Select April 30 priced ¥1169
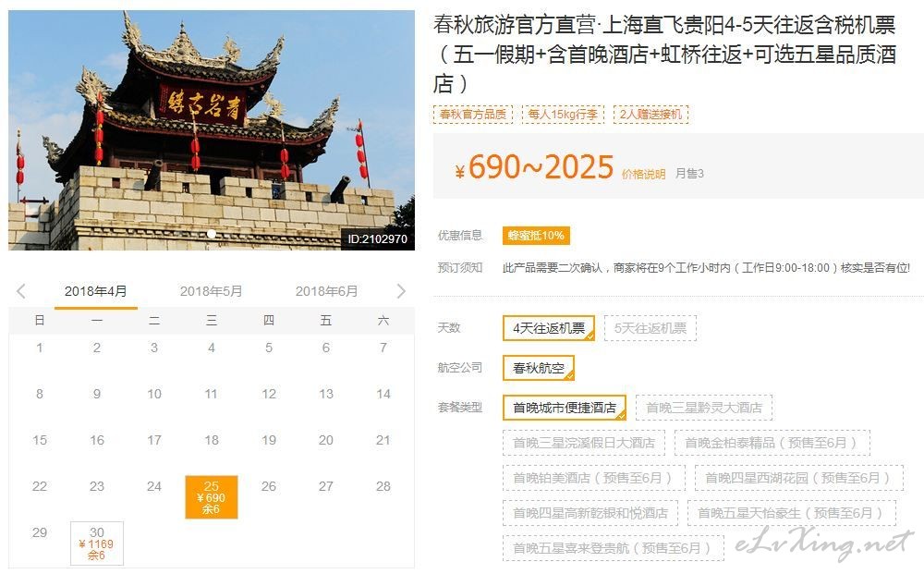The width and height of the screenshot is (924, 574). [97, 543]
